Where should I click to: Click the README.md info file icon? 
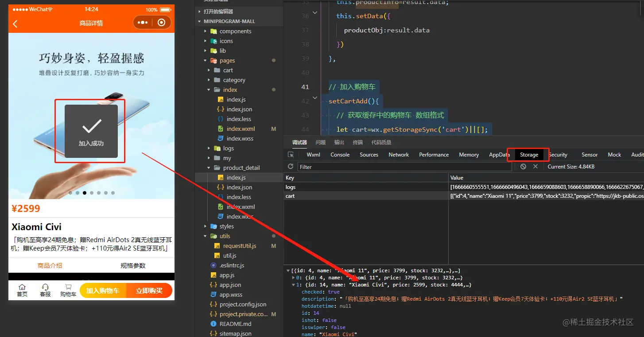click(x=213, y=324)
